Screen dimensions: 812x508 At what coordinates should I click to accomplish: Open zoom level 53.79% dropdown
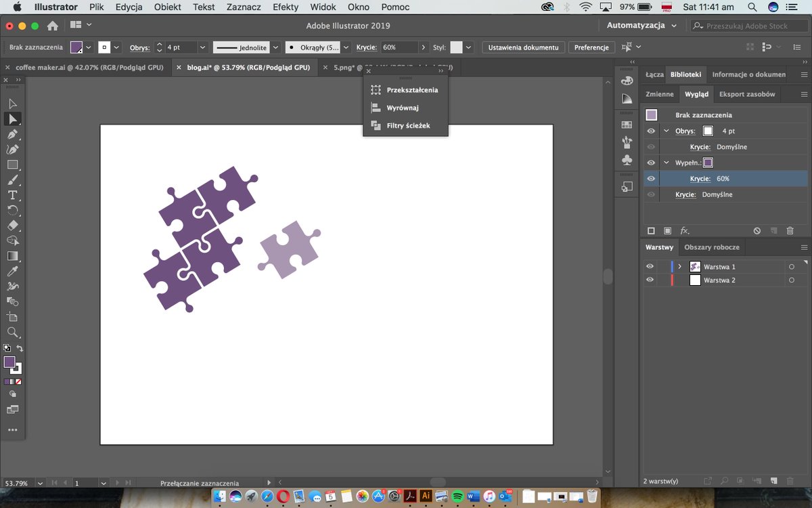coord(41,484)
